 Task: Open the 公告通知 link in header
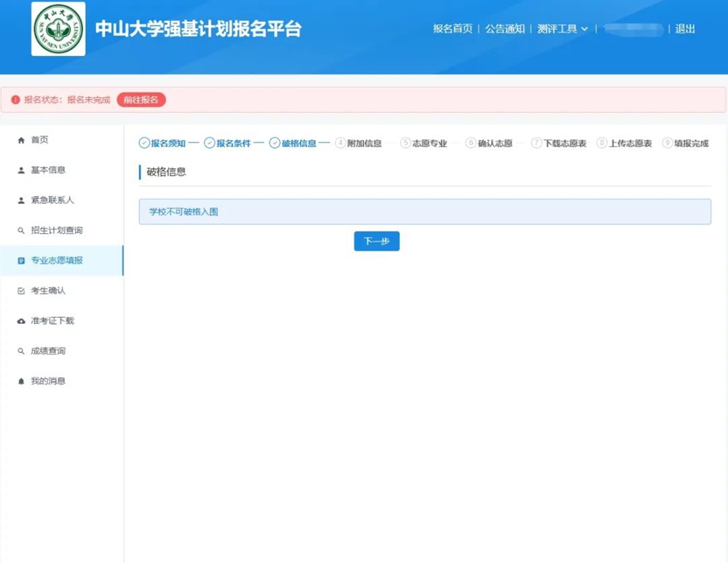coord(505,29)
